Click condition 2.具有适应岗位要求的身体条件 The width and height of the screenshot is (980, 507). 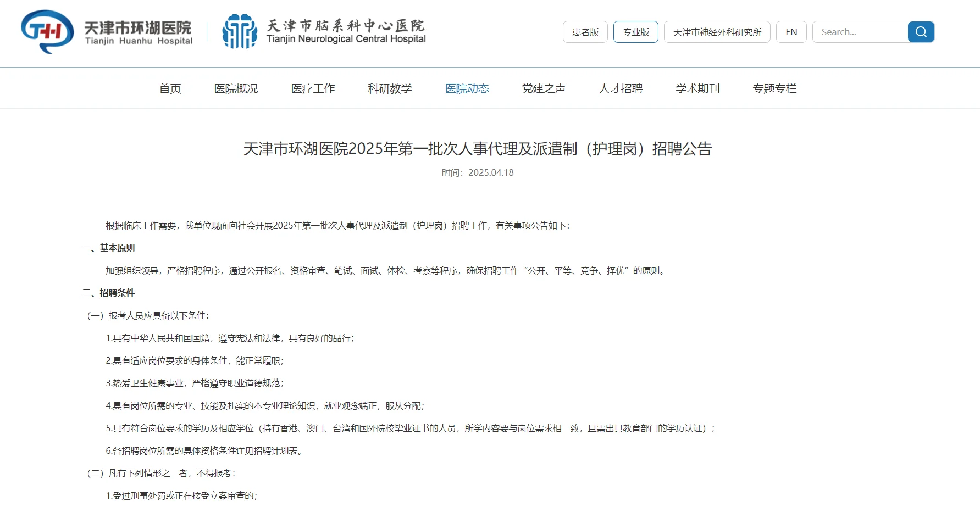[x=195, y=361]
